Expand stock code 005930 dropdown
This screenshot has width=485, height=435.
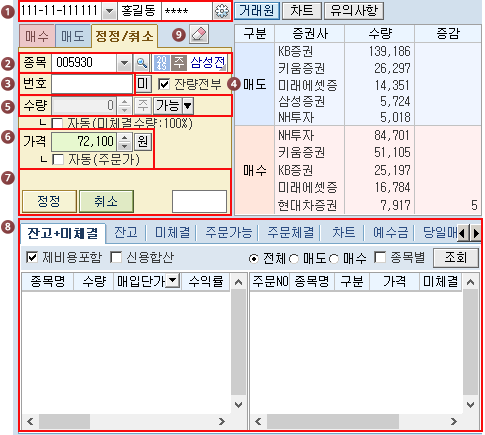click(x=124, y=63)
